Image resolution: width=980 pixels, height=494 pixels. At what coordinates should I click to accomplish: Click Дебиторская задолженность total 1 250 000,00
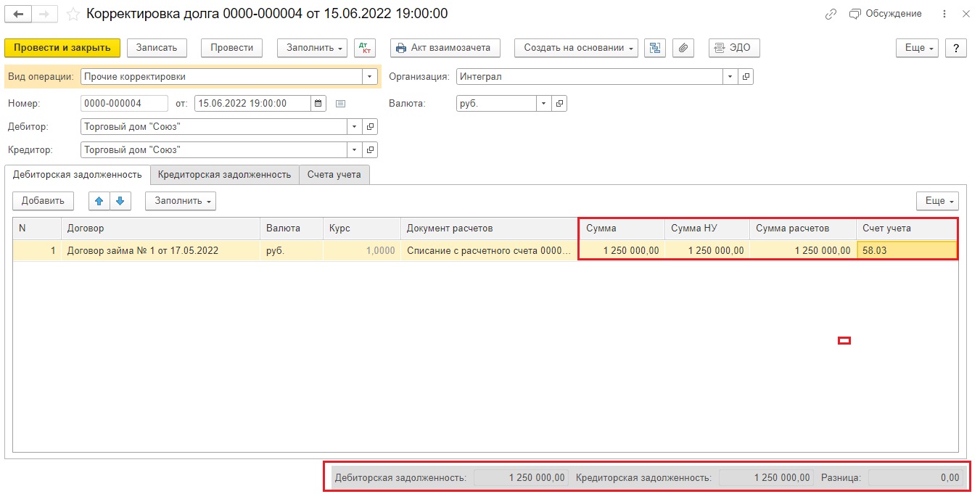pos(521,477)
